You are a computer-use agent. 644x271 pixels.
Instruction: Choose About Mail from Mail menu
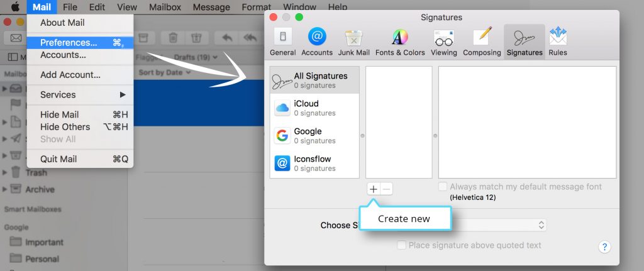click(80, 23)
